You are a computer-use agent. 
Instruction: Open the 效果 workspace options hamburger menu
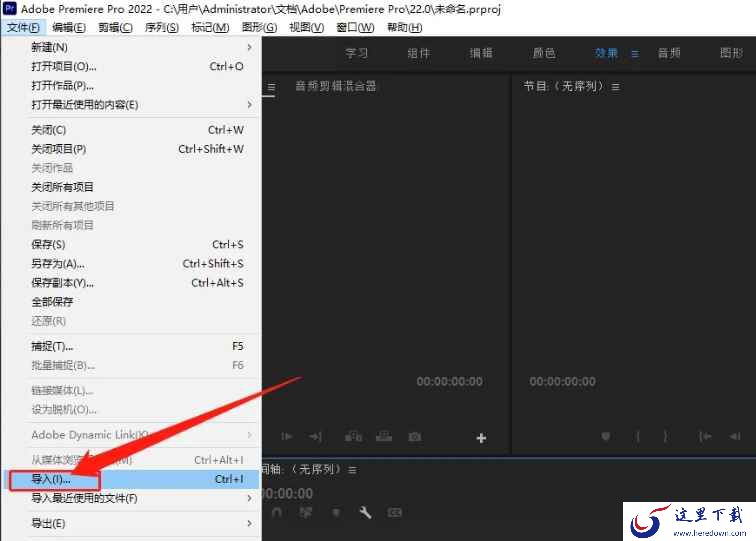pos(635,54)
